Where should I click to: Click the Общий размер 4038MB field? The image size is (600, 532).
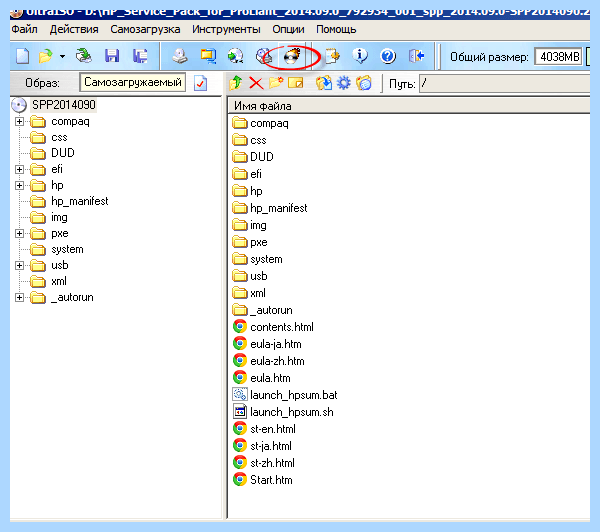(558, 57)
